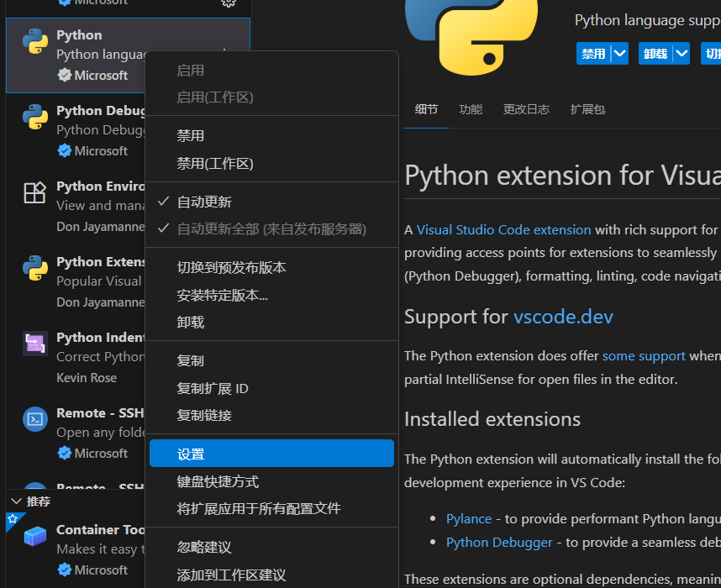Viewport: 721px width, 588px height.
Task: Select 复制扩展 ID menu item
Action: pyautogui.click(x=271, y=388)
